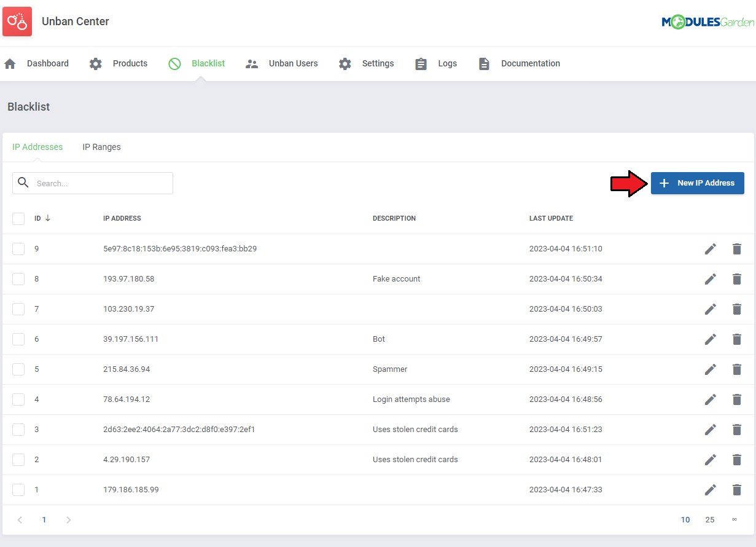Click page number 1
This screenshot has width=756, height=547.
pyautogui.click(x=44, y=520)
